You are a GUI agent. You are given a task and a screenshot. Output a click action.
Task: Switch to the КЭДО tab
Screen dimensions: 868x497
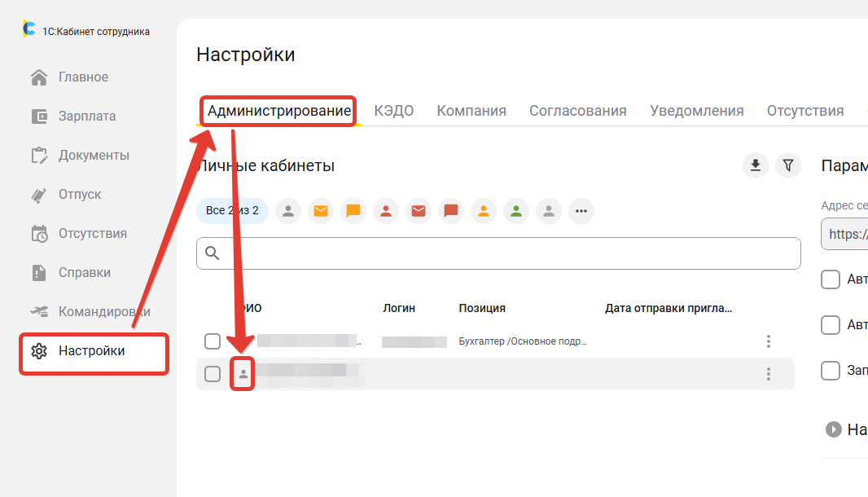point(394,111)
